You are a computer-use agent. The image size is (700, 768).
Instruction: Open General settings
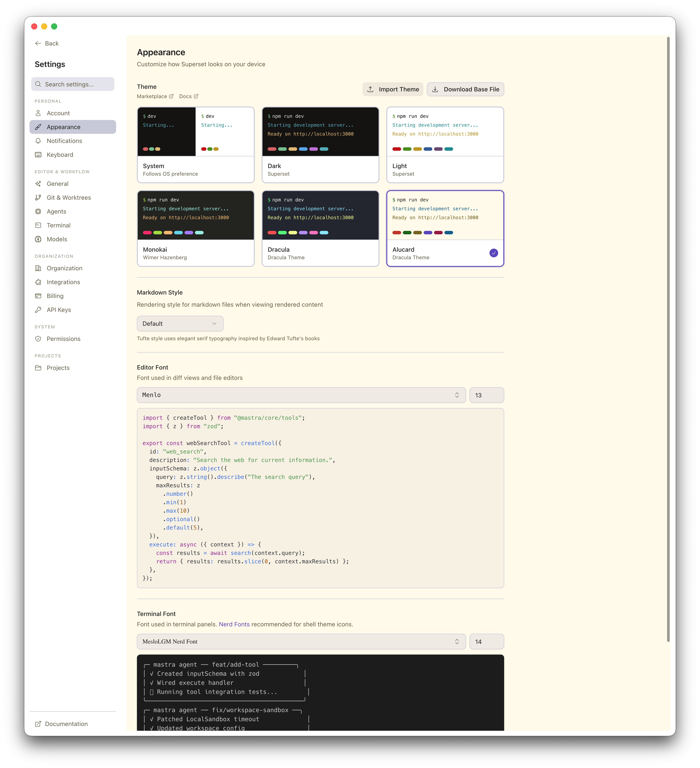click(72, 184)
